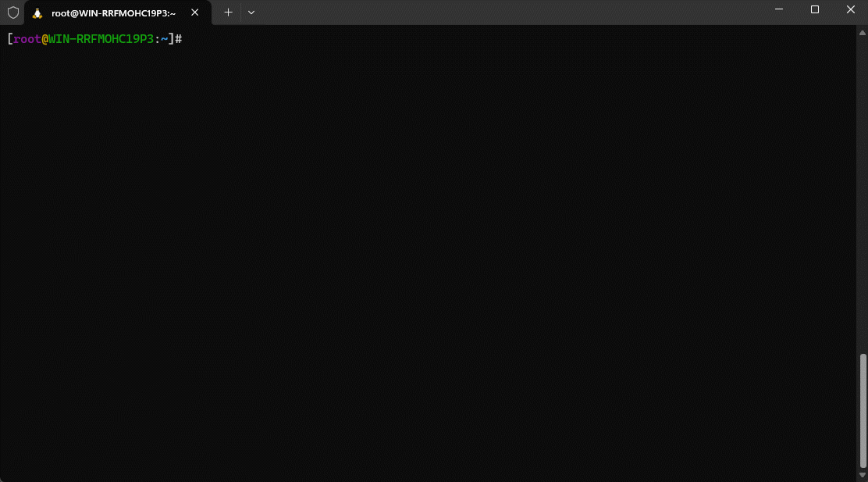Click the blue tilde path in prompt

click(164, 38)
